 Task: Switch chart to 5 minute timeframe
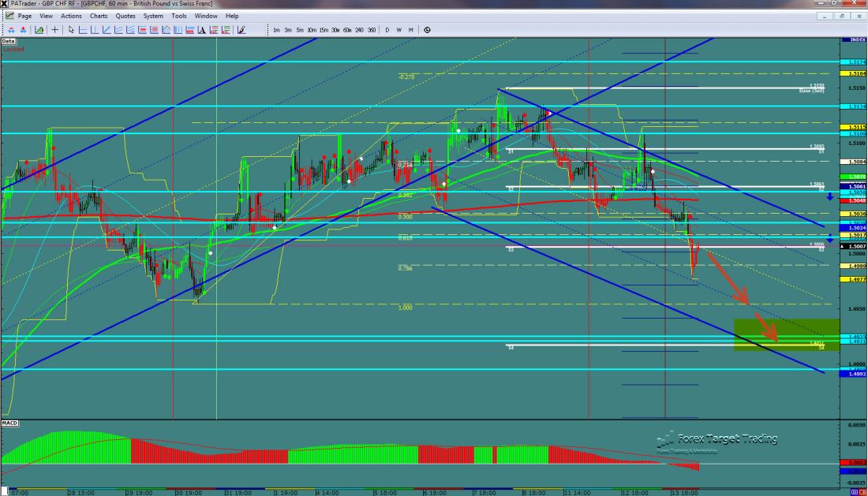tap(300, 30)
